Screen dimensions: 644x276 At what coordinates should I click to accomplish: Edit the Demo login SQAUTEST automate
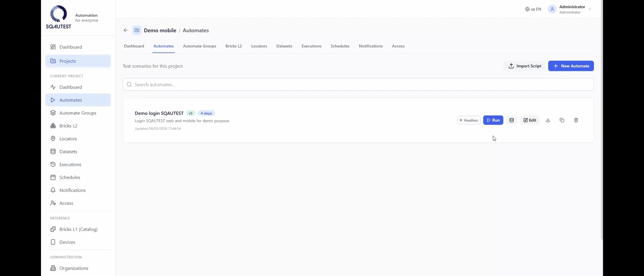click(530, 120)
